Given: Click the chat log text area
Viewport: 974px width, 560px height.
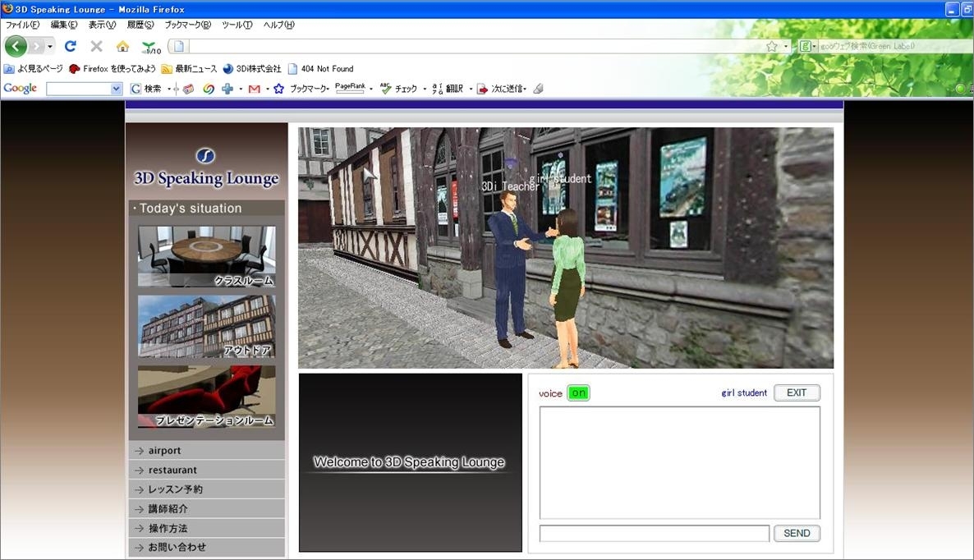Looking at the screenshot, I should coord(679,462).
